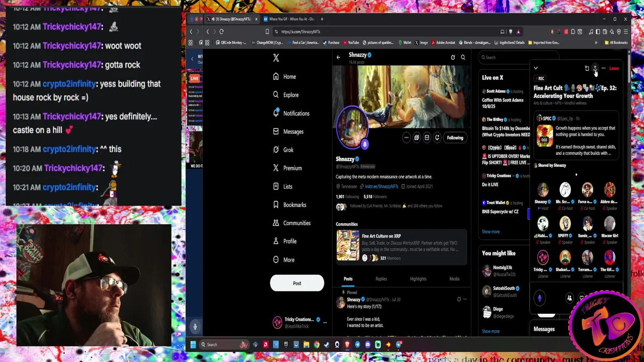This screenshot has height=362, width=644.
Task: Message Shnazzy with the envelope icon
Action: click(427, 138)
